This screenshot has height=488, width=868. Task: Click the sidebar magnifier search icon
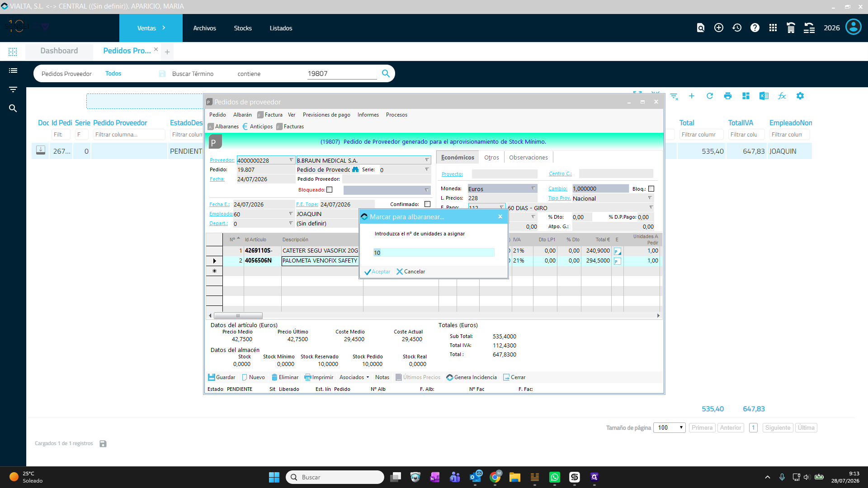(13, 108)
